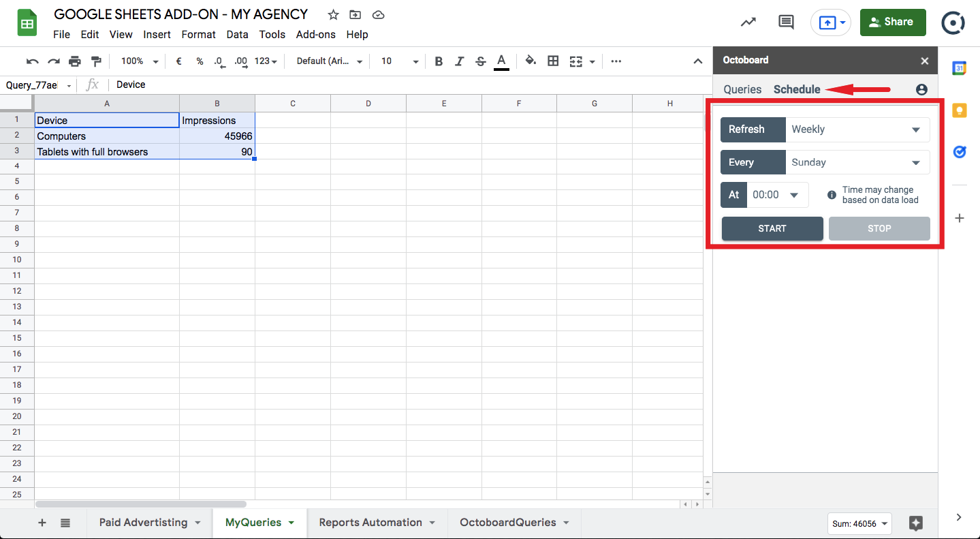Show all sheets list
The width and height of the screenshot is (980, 539).
tap(65, 523)
